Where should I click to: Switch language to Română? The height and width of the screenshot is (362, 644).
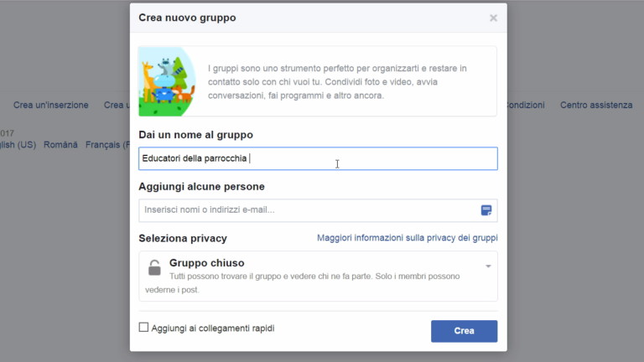point(60,145)
